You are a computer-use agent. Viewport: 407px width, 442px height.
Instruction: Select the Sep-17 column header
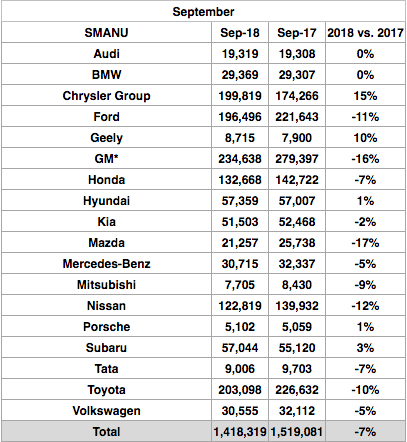coord(297,33)
